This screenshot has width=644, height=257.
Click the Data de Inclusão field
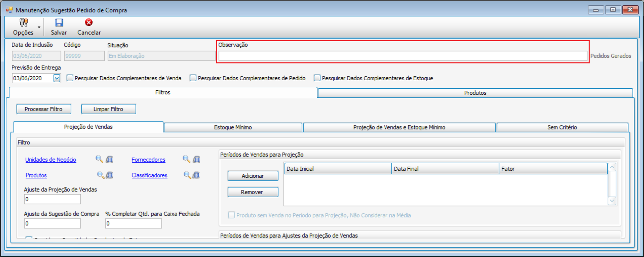[36, 56]
